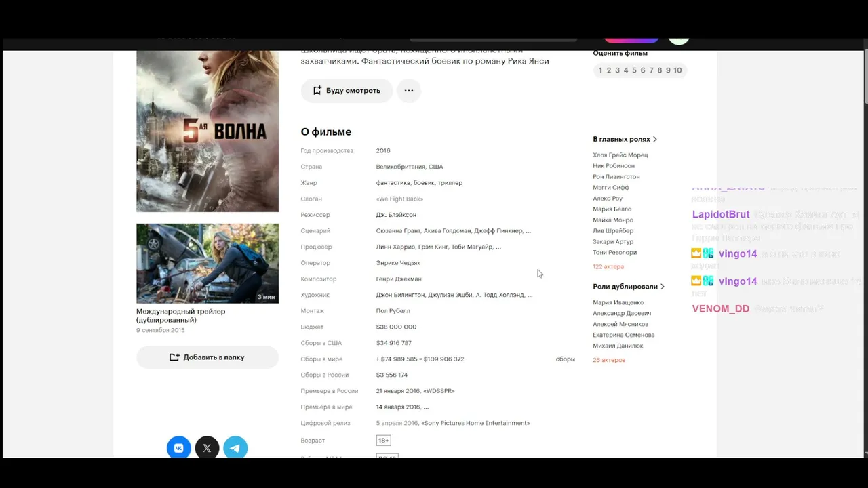
Task: Select the country «Великобритания»
Action: (401, 167)
